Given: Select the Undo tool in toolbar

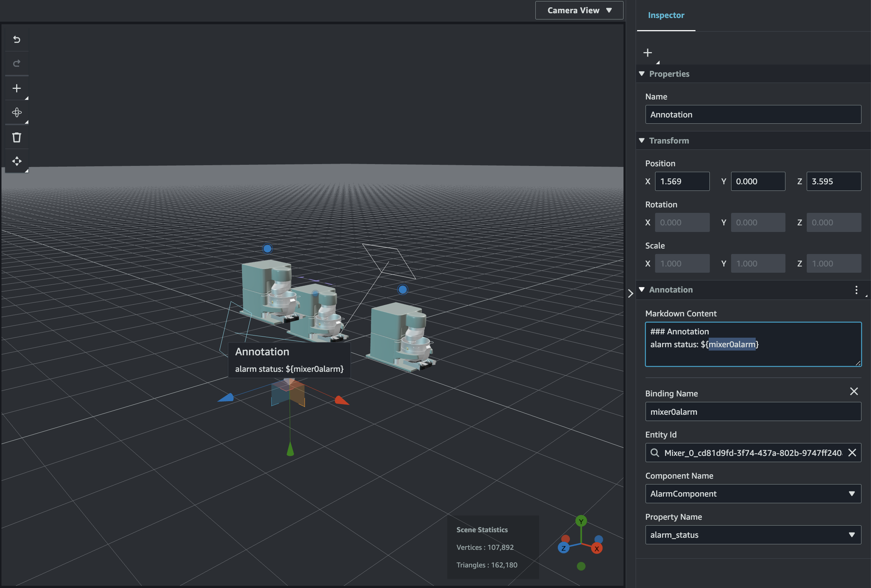Looking at the screenshot, I should point(16,39).
